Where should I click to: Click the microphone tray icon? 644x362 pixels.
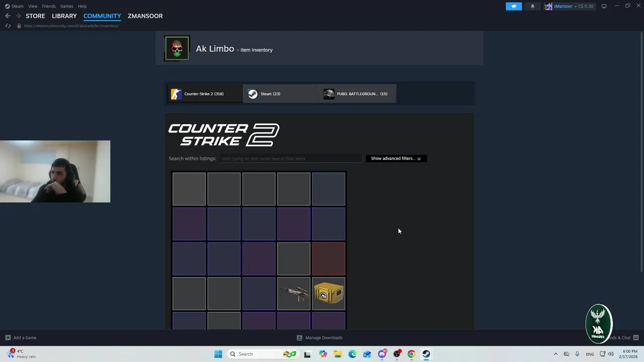577,354
